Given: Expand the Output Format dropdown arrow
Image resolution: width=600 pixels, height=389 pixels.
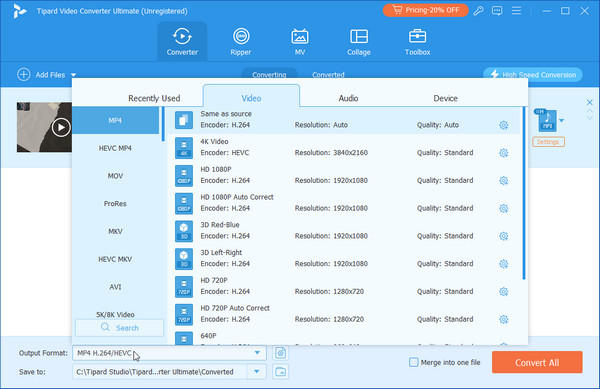Looking at the screenshot, I should click(x=257, y=353).
